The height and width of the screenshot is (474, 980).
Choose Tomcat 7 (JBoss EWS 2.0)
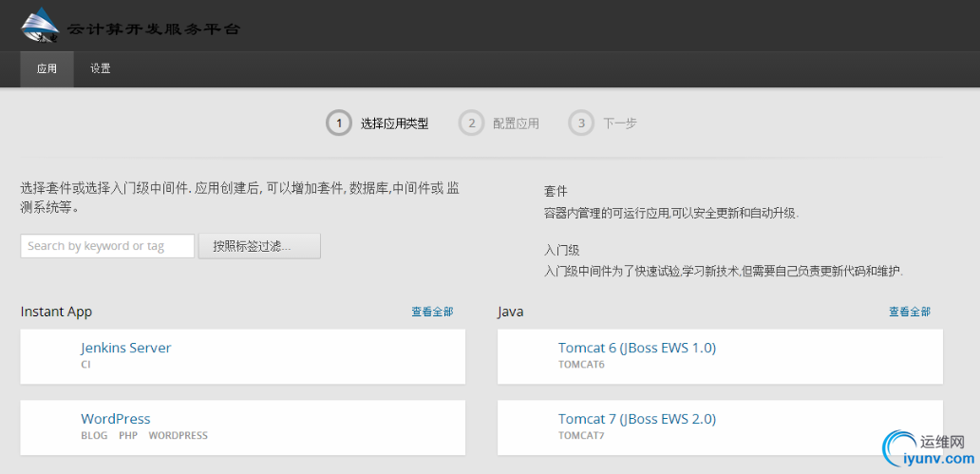tap(637, 419)
